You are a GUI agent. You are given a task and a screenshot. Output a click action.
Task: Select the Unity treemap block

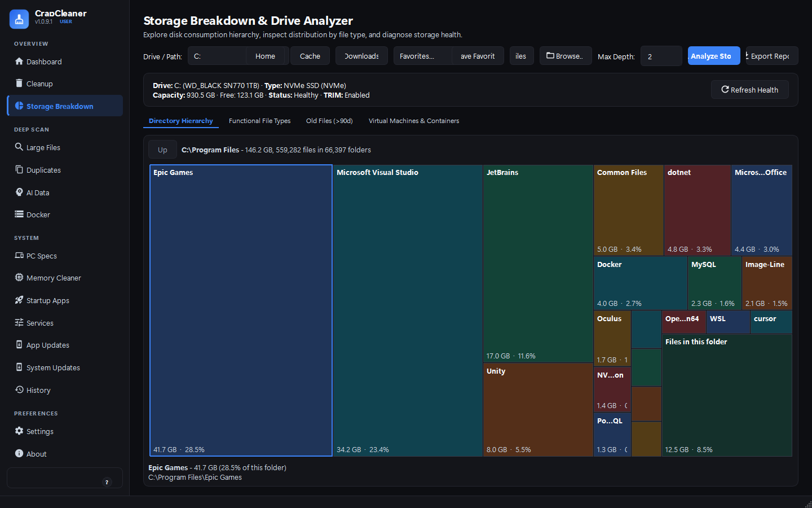[538, 409]
